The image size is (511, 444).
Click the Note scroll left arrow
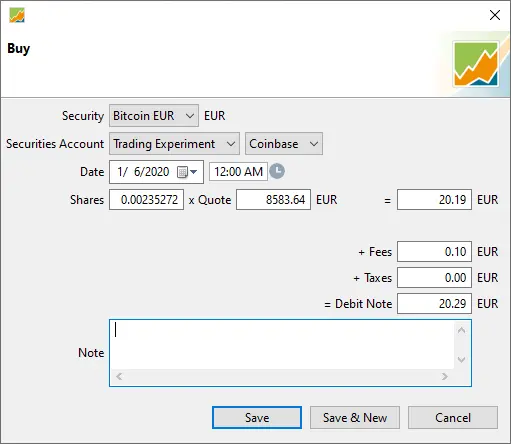(119, 377)
